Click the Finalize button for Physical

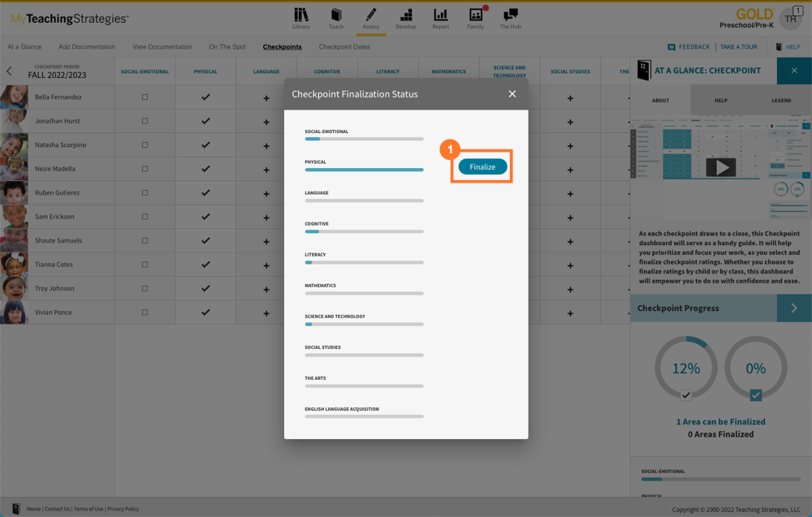[482, 166]
